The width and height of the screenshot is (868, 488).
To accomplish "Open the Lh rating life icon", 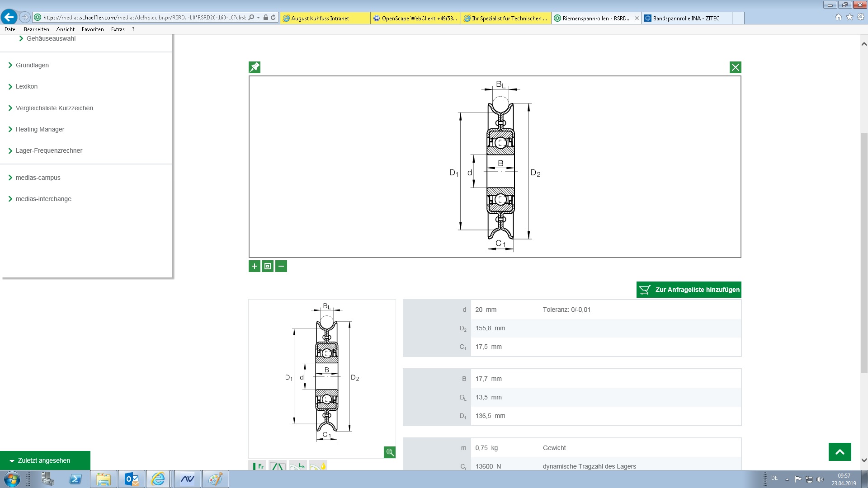I will [x=297, y=466].
